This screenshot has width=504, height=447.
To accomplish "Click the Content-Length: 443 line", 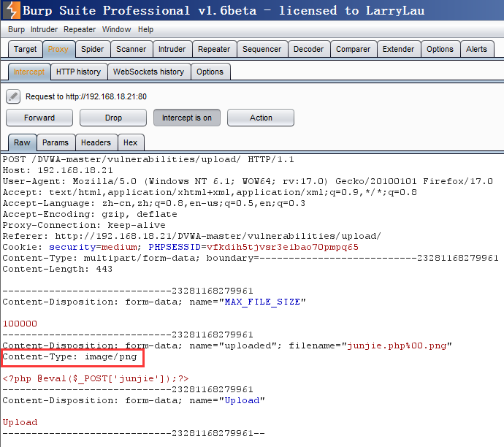I will [x=58, y=269].
